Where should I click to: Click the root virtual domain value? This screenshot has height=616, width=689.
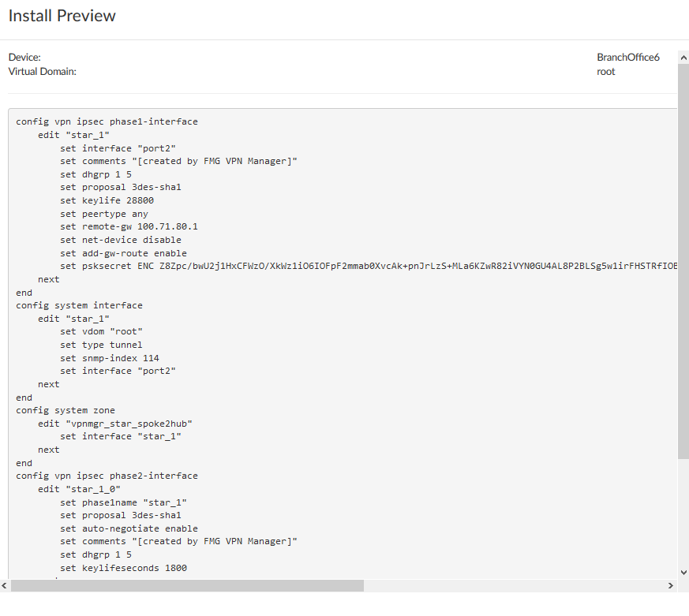(605, 71)
